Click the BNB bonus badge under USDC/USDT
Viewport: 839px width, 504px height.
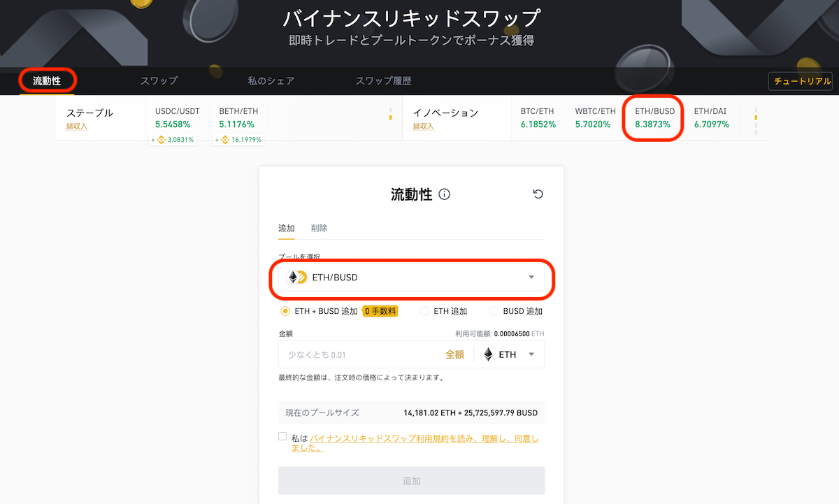(x=173, y=140)
